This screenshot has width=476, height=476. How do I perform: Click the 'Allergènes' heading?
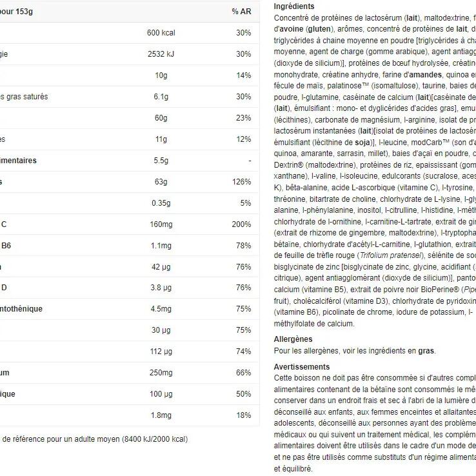pyautogui.click(x=293, y=339)
